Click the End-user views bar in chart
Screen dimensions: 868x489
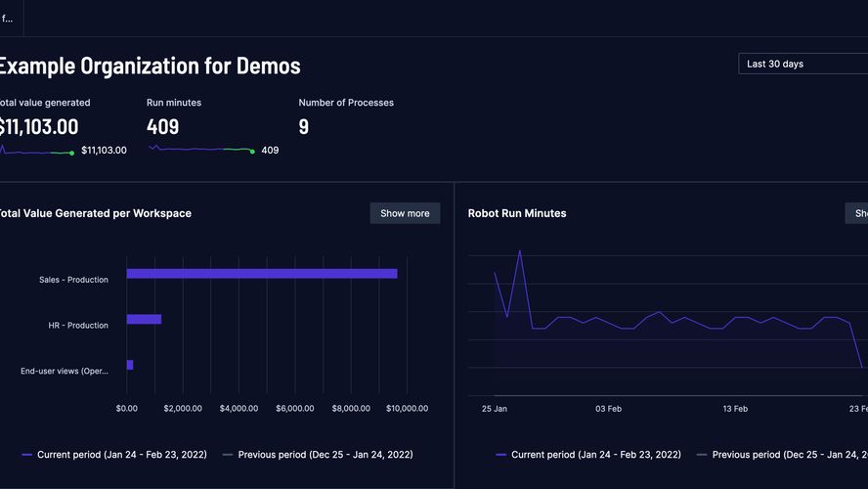pyautogui.click(x=130, y=365)
